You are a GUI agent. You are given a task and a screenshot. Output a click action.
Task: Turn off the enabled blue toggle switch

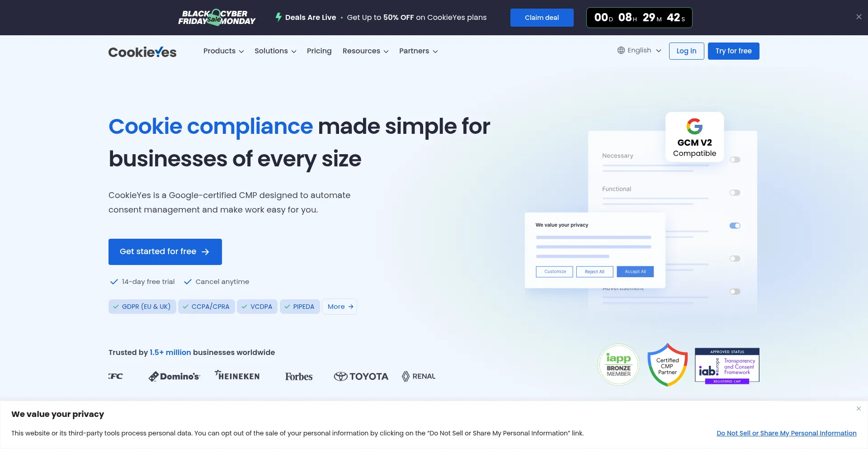click(x=735, y=226)
